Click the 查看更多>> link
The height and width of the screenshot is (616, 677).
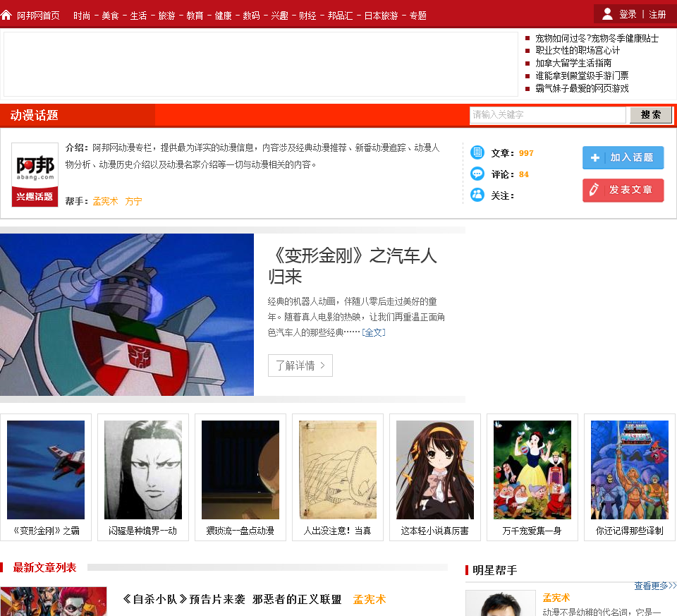point(655,586)
